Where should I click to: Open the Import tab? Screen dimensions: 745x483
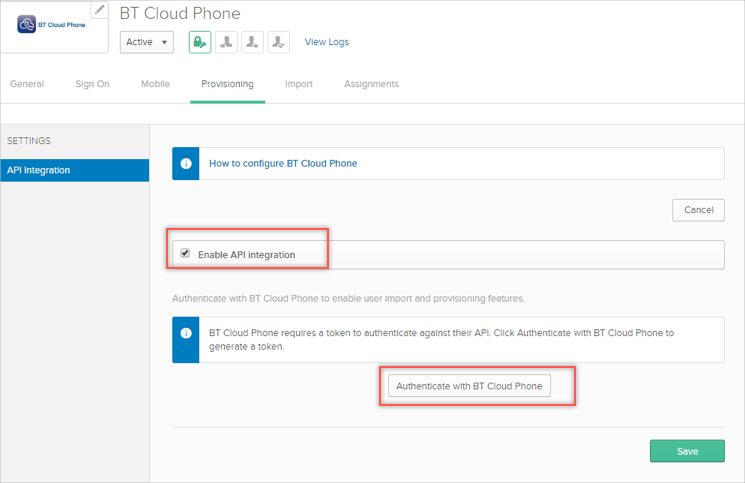pyautogui.click(x=298, y=84)
